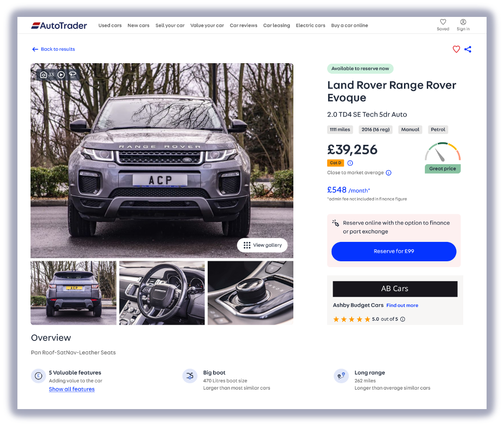
Task: Click the Big boot icon
Action: tap(190, 376)
